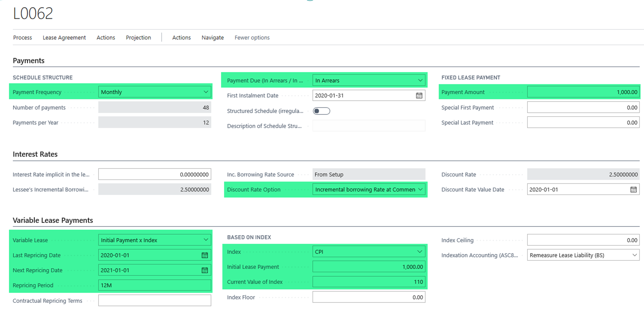Click the Description of Schedule Structure field
The image size is (644, 316).
369,126
